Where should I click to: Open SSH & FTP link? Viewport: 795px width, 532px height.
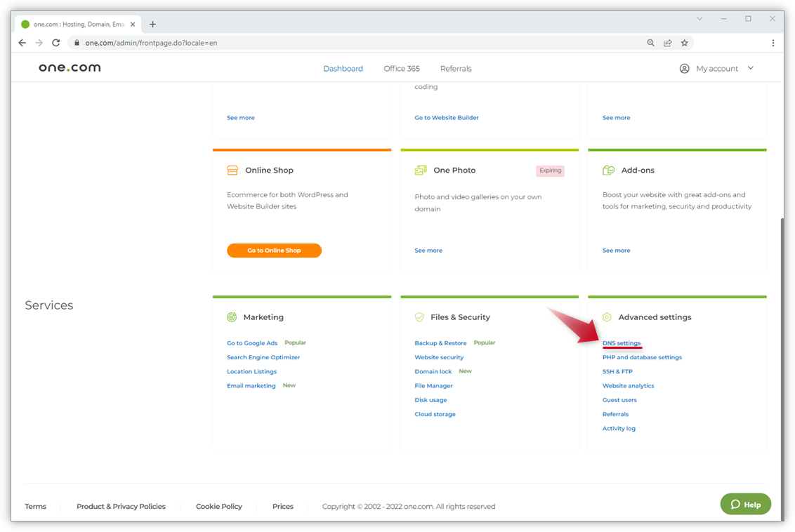coord(617,371)
